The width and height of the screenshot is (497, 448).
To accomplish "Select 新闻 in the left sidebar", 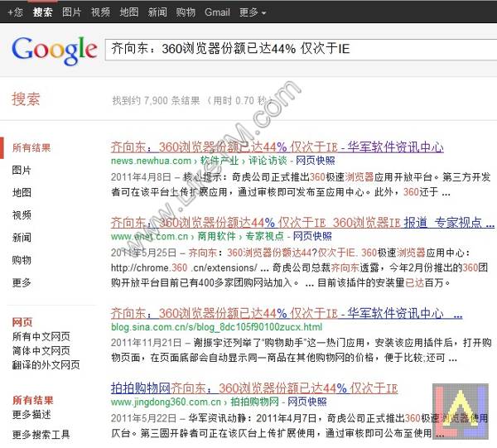I will [x=22, y=238].
